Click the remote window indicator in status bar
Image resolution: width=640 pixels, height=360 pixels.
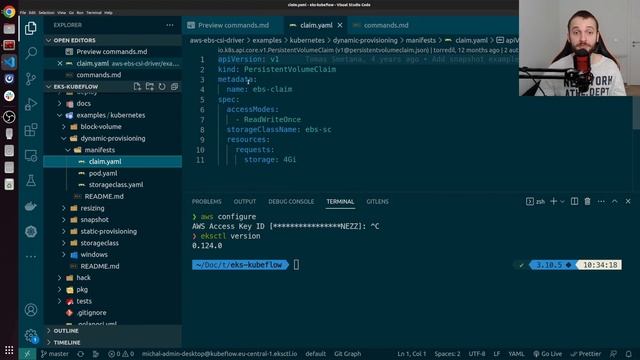[x=27, y=354]
